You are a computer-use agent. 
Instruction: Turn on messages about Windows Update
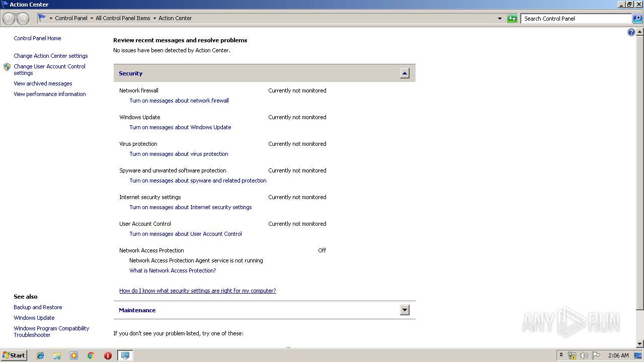(180, 127)
